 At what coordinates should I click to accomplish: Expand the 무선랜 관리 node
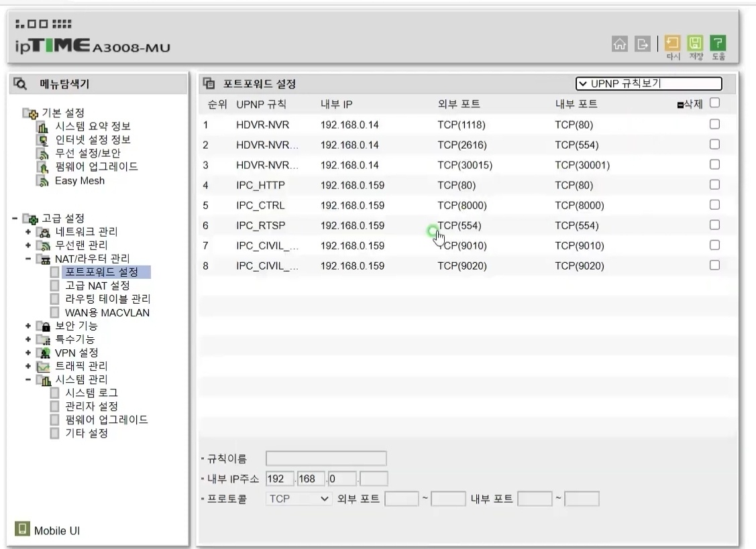click(x=28, y=245)
